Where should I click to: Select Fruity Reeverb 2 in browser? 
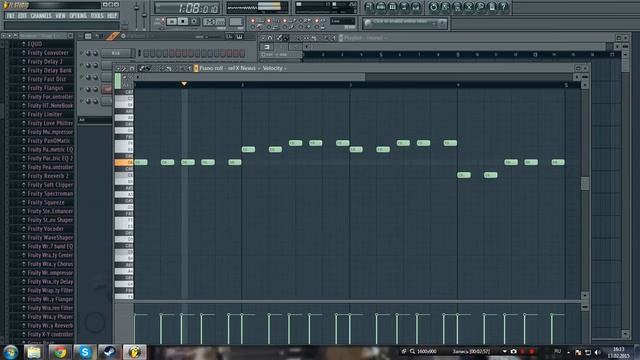48,176
